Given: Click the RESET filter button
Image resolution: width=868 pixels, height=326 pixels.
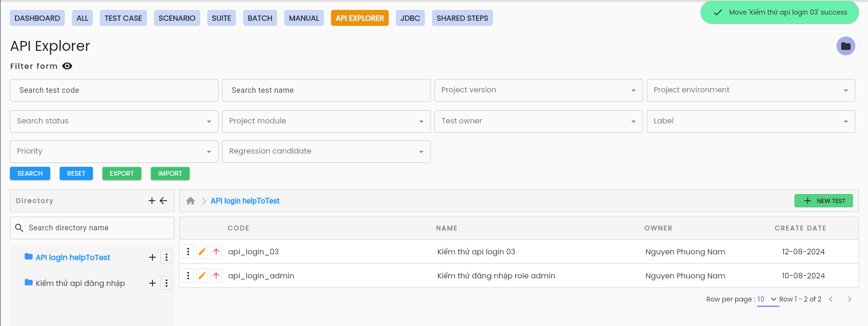Looking at the screenshot, I should (x=76, y=173).
